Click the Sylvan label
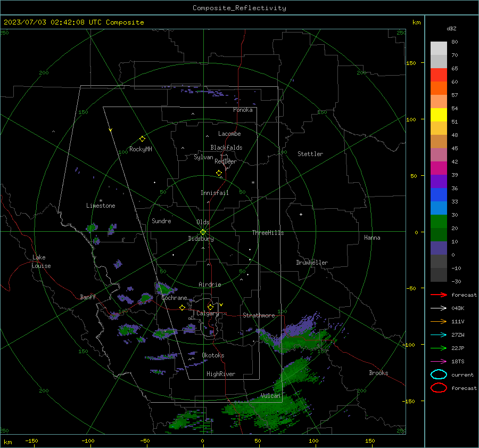Image resolution: width=479 pixels, height=448 pixels. (203, 157)
